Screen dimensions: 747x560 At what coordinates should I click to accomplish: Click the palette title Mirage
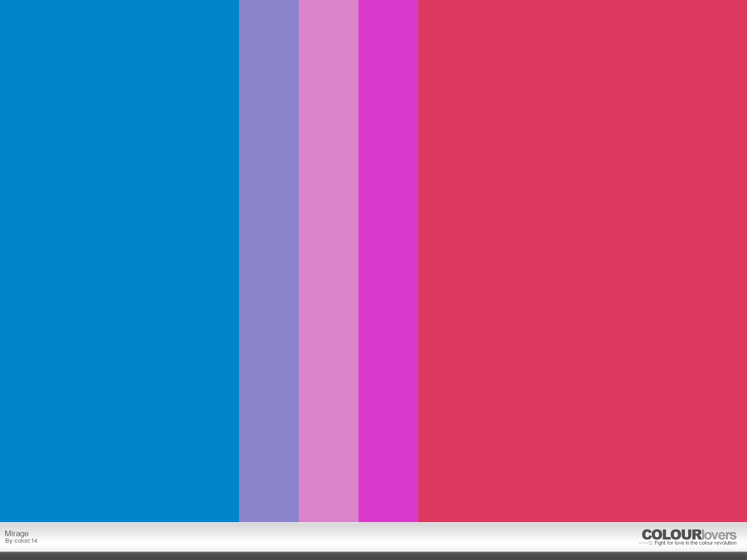(x=17, y=533)
